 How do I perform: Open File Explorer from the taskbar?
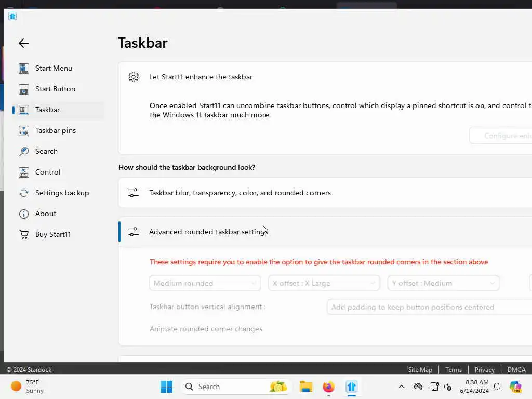click(305, 387)
